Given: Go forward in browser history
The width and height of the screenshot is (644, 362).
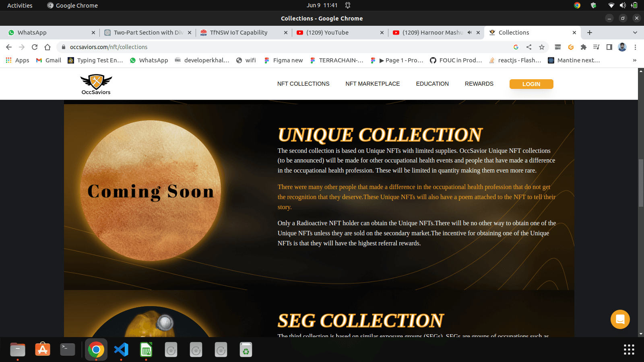Looking at the screenshot, I should tap(22, 47).
